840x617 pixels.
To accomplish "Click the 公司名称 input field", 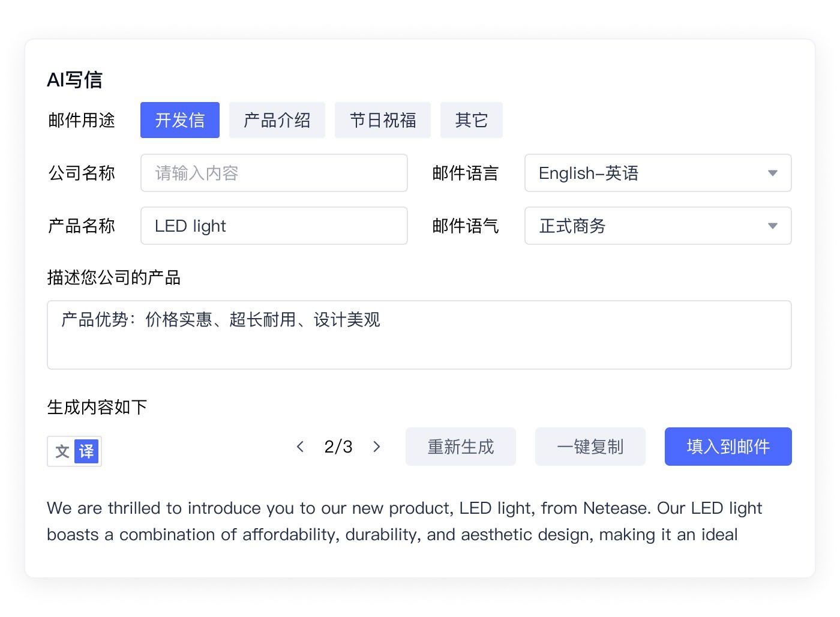I will click(x=274, y=173).
